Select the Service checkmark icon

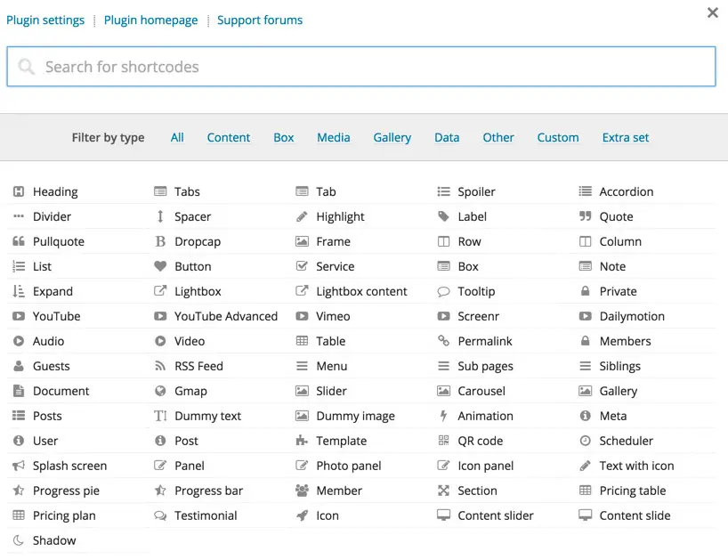click(302, 266)
